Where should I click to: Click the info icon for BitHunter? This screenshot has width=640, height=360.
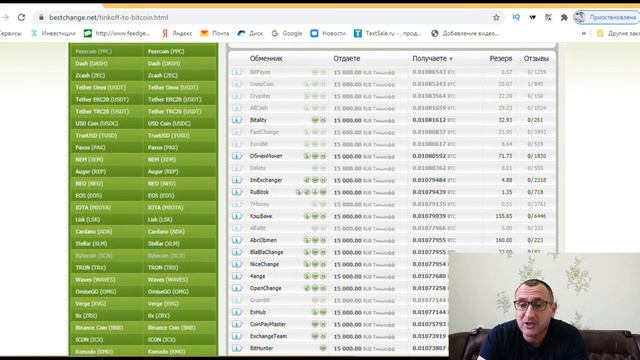237,348
